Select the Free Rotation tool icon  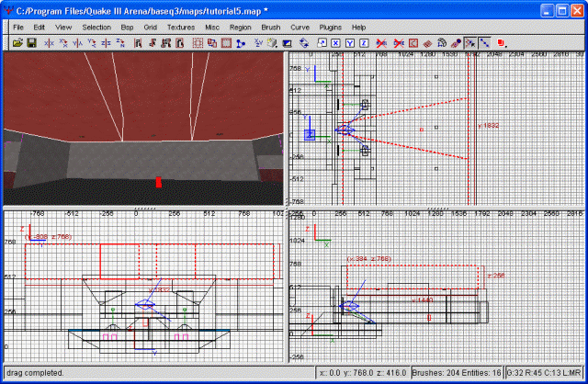point(304,43)
